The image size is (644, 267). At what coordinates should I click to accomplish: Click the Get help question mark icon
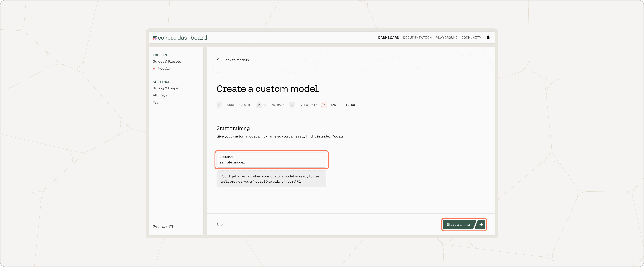click(x=171, y=226)
